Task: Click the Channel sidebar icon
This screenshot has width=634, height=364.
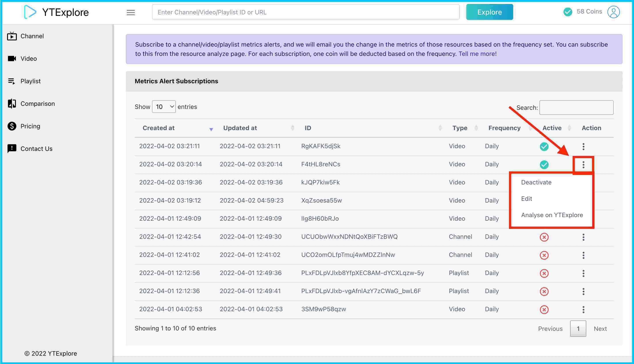Action: coord(12,36)
